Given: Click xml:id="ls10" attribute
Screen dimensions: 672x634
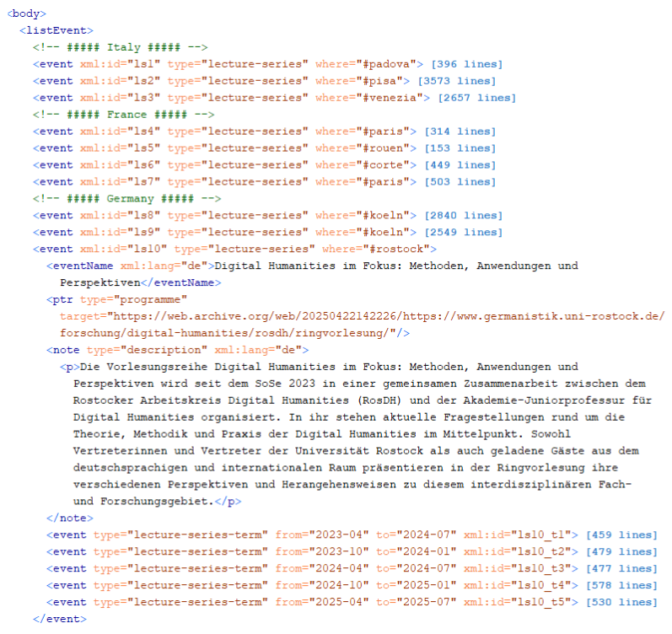Looking at the screenshot, I should click(x=123, y=249).
